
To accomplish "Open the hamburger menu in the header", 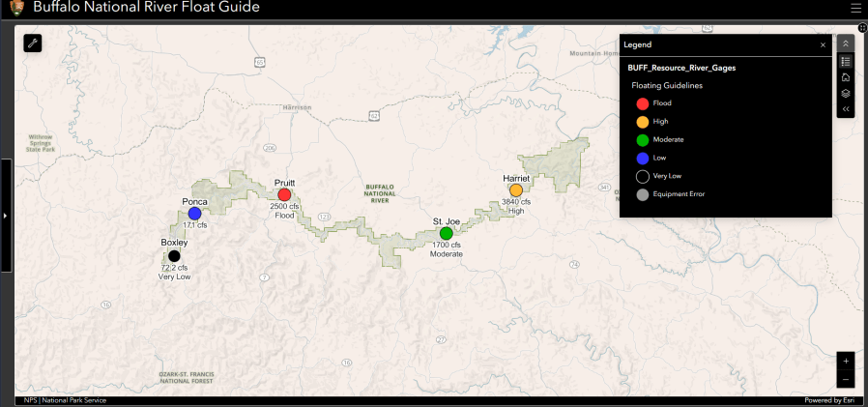I will click(x=856, y=8).
